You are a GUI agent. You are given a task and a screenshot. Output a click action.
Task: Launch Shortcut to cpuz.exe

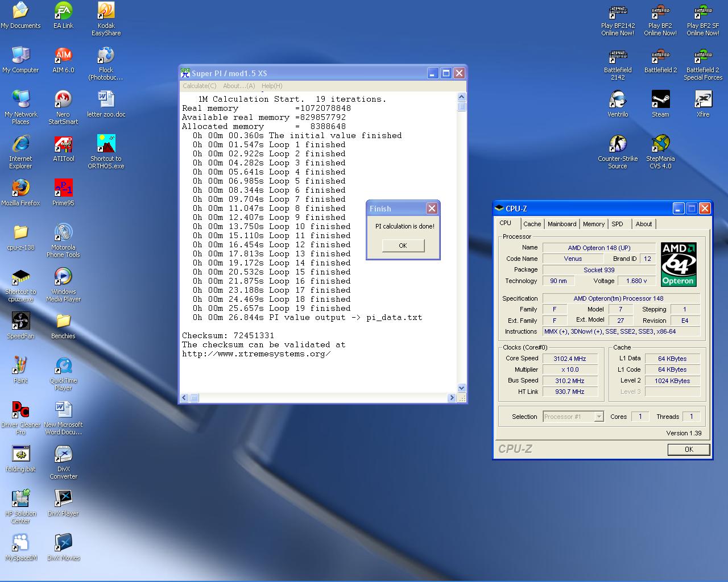(20, 285)
